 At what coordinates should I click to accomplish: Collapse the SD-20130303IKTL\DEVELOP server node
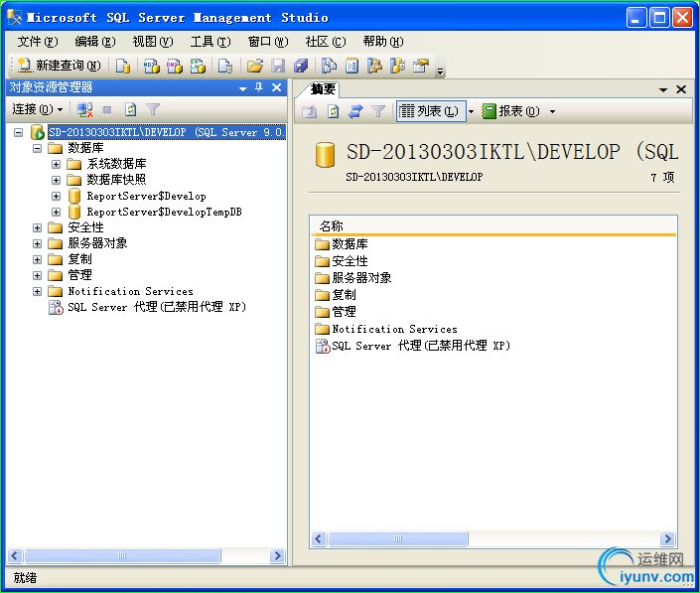pyautogui.click(x=18, y=133)
